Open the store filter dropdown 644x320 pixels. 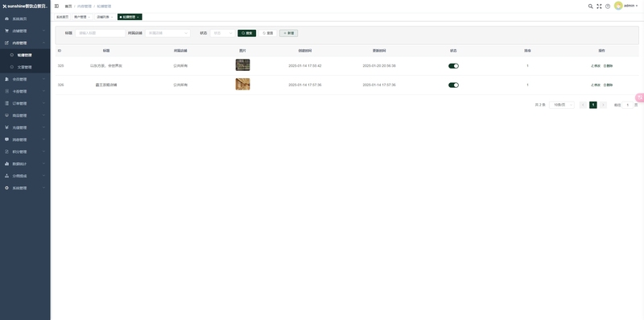167,33
